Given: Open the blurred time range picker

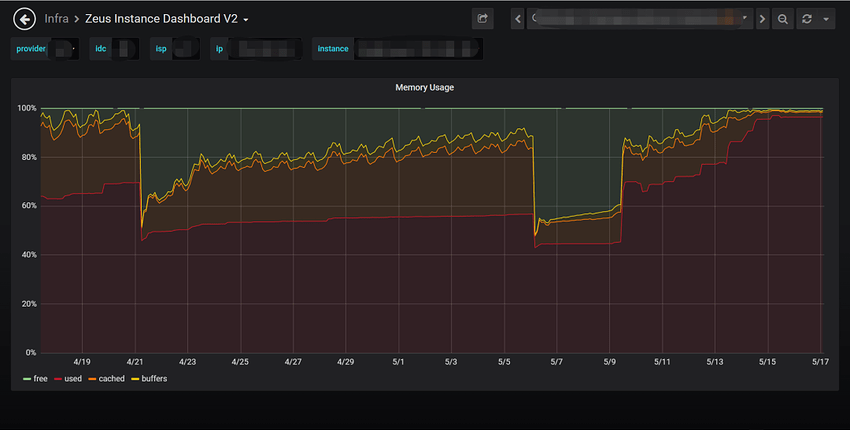Looking at the screenshot, I should pyautogui.click(x=640, y=19).
